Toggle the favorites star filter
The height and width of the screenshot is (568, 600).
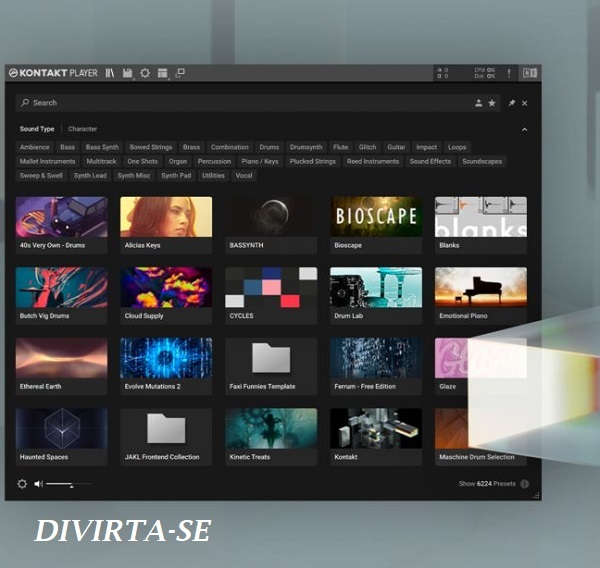492,103
